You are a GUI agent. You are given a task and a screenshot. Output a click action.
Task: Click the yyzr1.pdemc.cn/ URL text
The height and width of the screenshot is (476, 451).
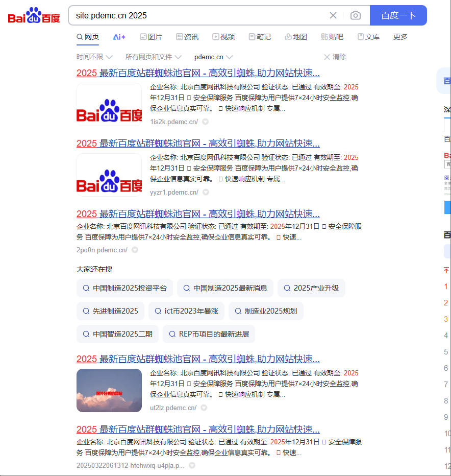tap(174, 192)
